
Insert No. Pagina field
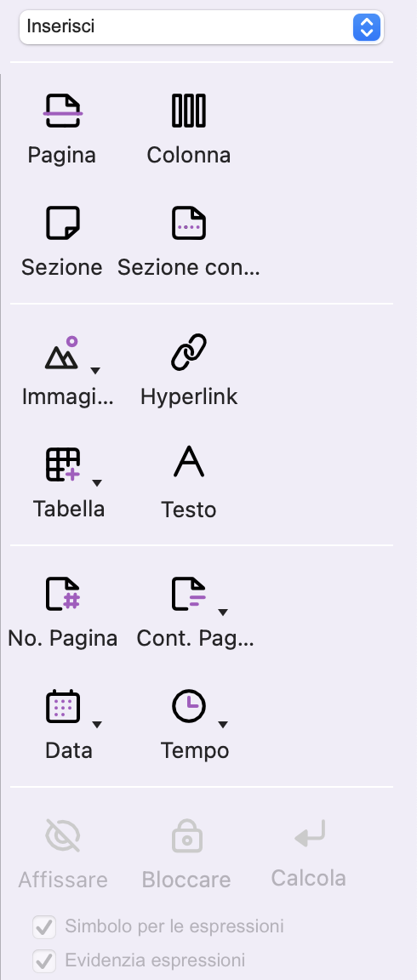click(62, 594)
